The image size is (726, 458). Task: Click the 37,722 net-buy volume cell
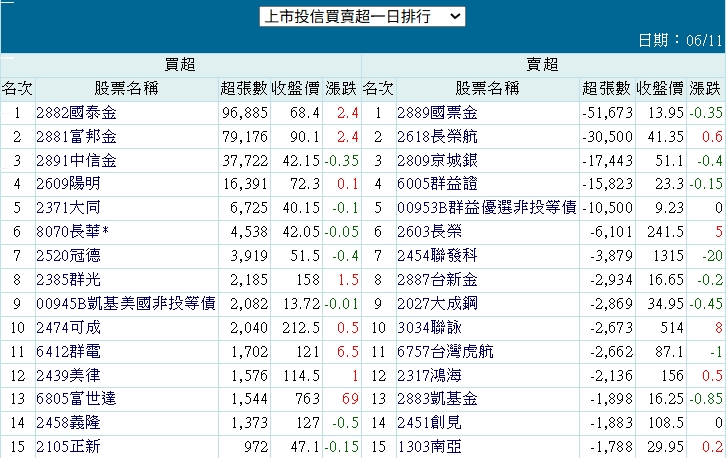tap(245, 161)
